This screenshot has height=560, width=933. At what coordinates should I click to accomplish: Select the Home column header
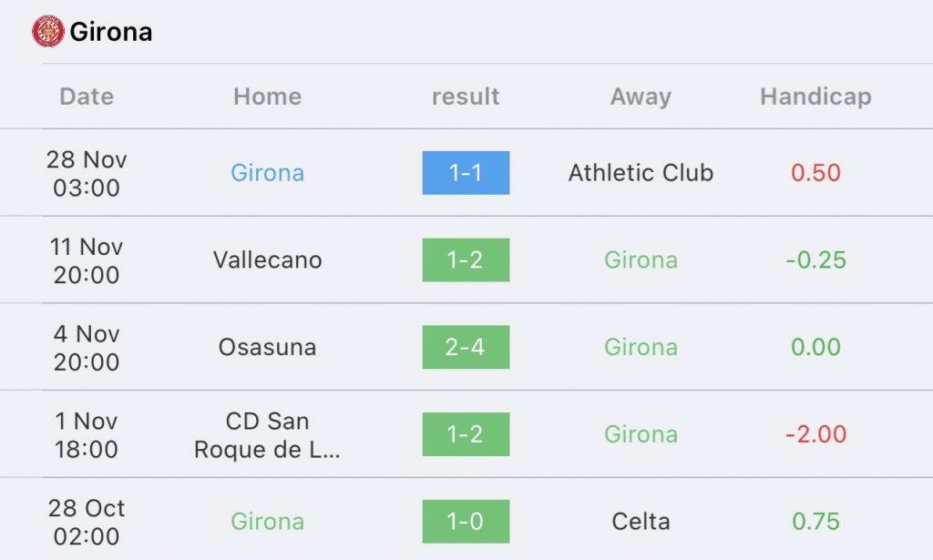point(268,97)
